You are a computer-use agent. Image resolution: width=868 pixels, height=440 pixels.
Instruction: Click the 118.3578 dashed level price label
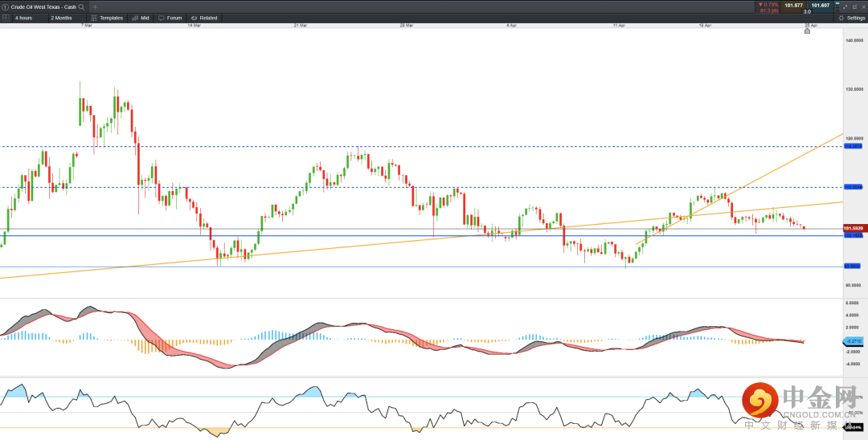[853, 146]
